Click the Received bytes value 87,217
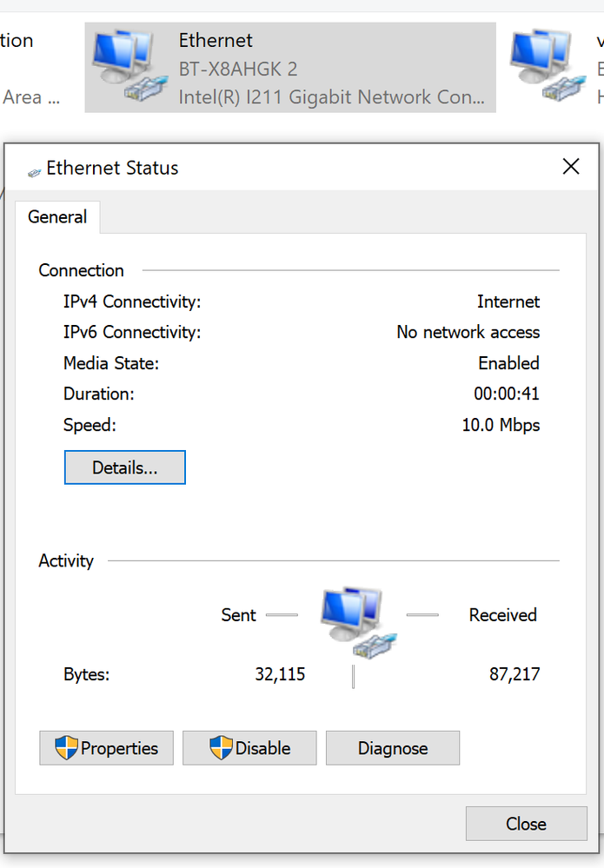The width and height of the screenshot is (604, 868). pos(514,673)
